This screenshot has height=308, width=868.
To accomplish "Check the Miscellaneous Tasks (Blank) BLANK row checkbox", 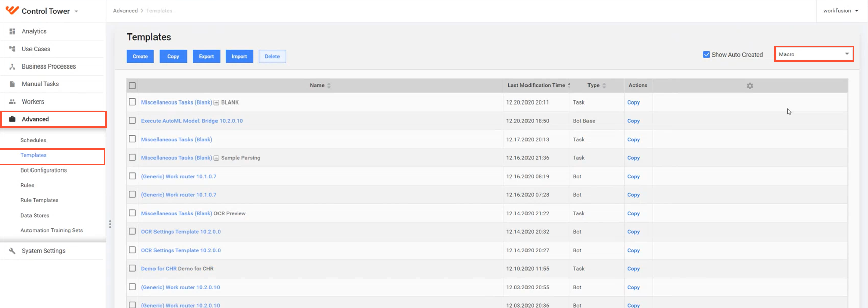I will pyautogui.click(x=132, y=102).
